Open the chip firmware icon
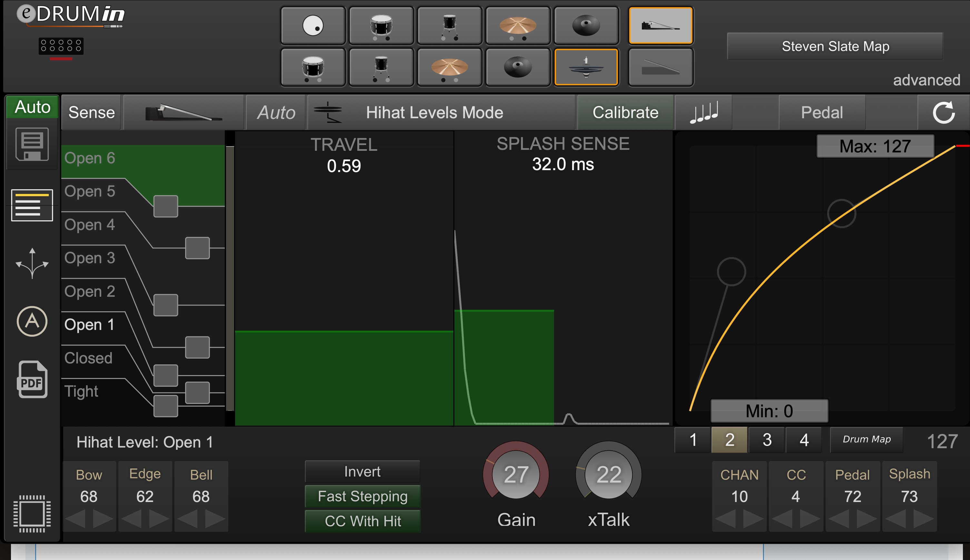This screenshot has height=560, width=970. 32,514
